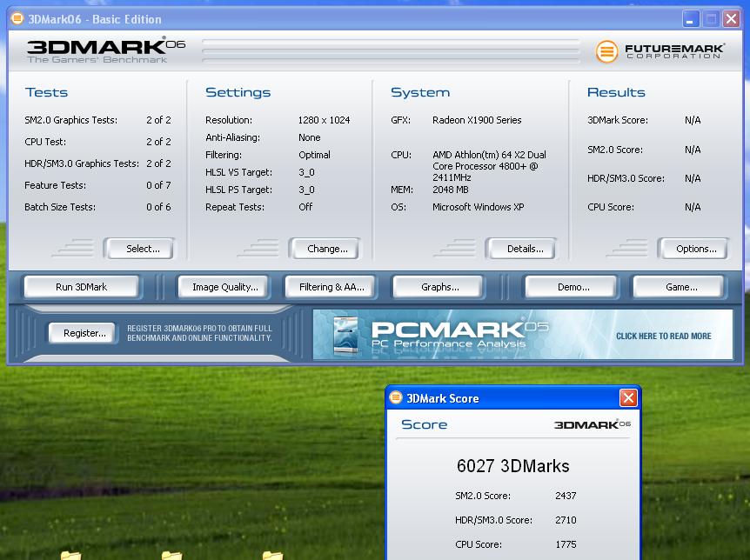
Task: Launch the Demo... button
Action: tap(572, 287)
